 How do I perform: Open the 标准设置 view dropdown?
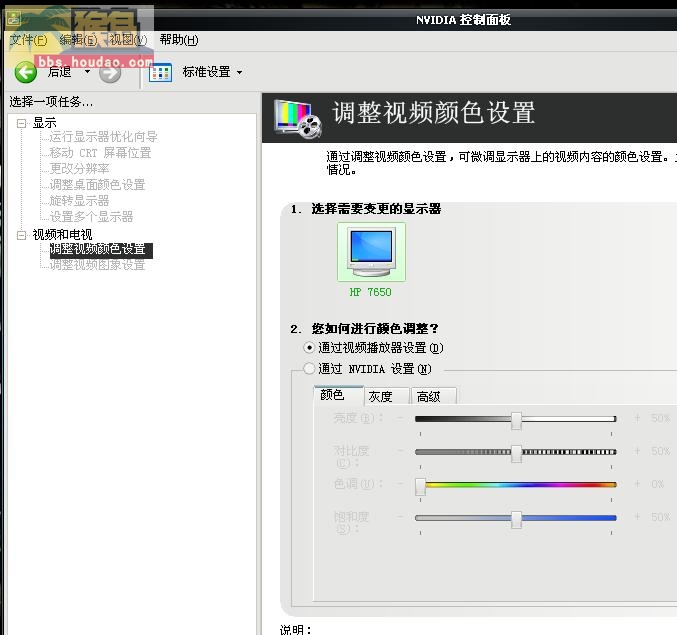click(240, 73)
